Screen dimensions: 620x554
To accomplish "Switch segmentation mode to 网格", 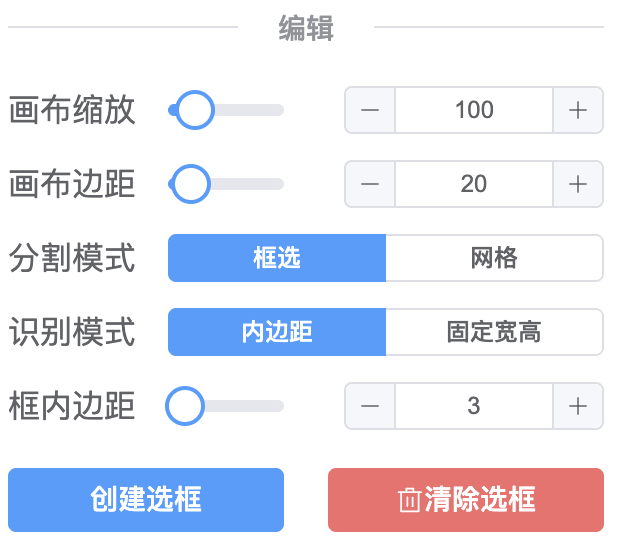I will pyautogui.click(x=494, y=258).
